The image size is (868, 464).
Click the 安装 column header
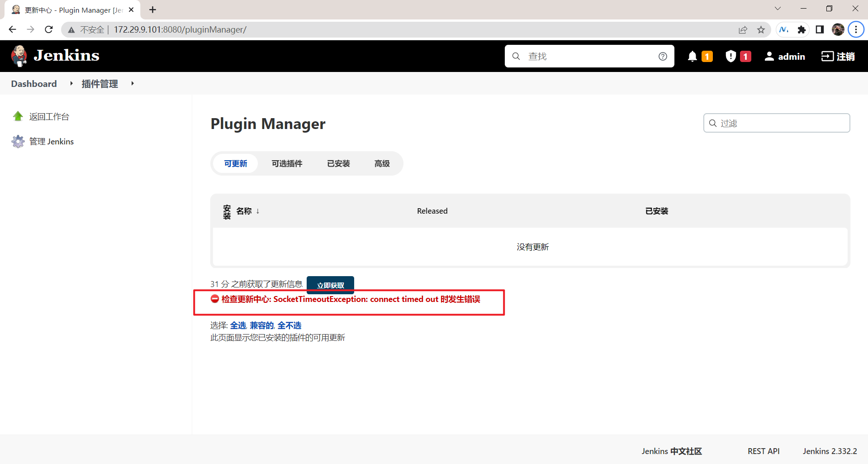227,212
